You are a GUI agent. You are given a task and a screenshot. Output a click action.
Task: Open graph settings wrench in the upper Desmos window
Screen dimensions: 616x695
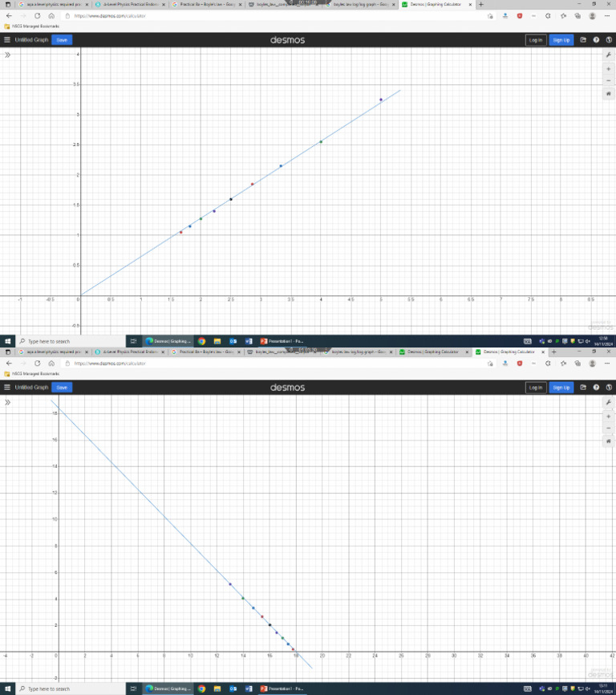coord(609,55)
